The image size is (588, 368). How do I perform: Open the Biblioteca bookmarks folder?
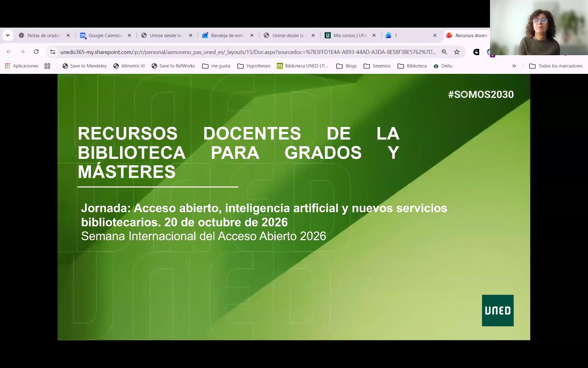point(412,66)
